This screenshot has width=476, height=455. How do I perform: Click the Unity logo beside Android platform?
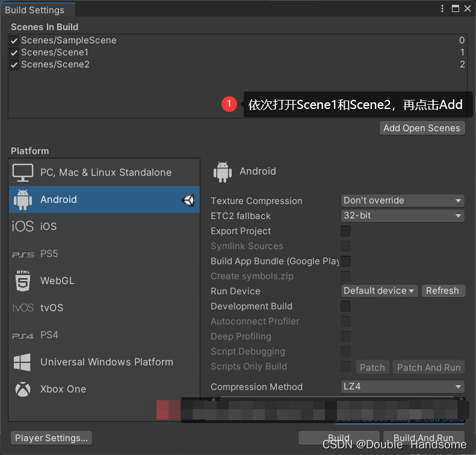click(188, 200)
